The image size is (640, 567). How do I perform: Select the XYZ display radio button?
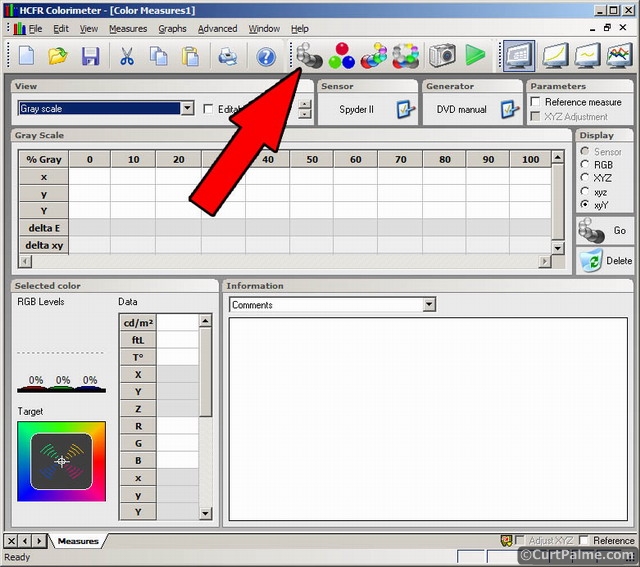coord(585,178)
